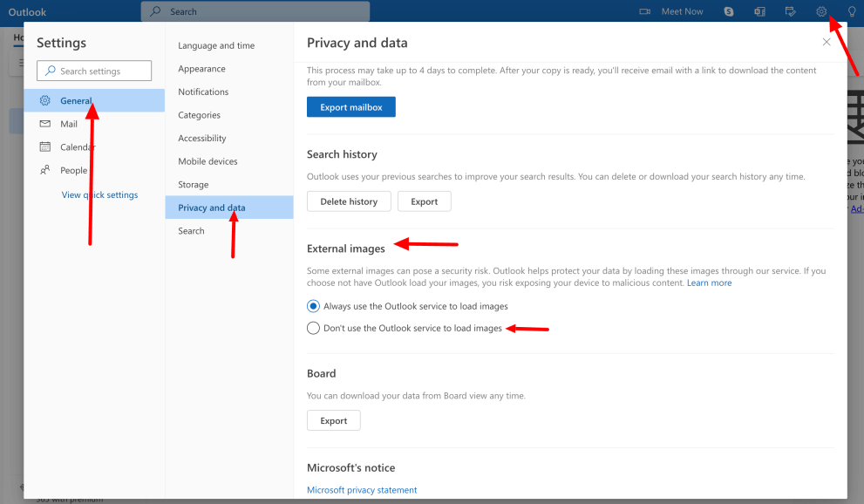Open the People settings section

pyautogui.click(x=73, y=170)
